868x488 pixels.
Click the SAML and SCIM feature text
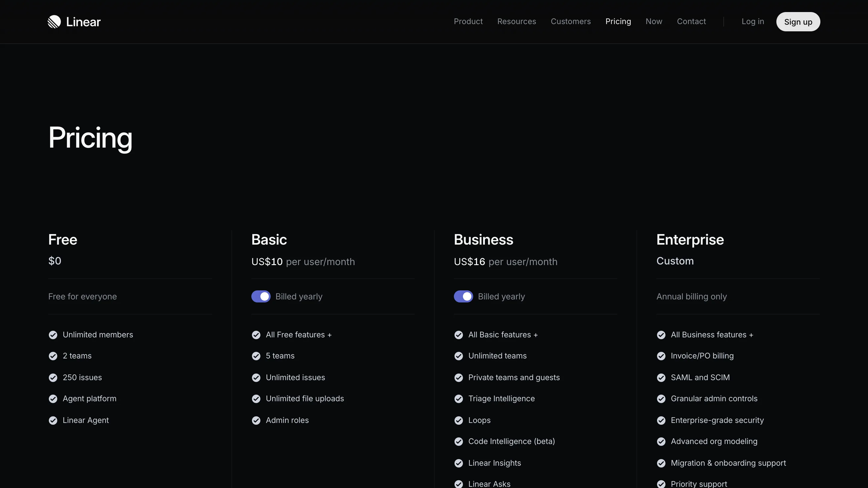(700, 377)
